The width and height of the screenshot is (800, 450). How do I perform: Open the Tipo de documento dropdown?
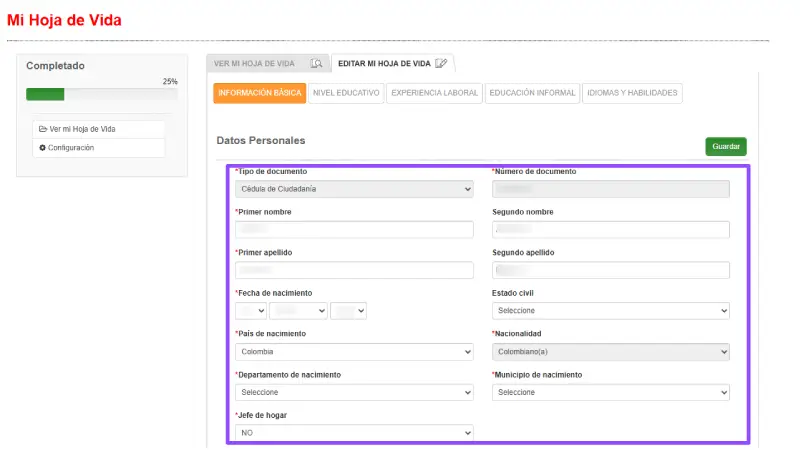[354, 189]
